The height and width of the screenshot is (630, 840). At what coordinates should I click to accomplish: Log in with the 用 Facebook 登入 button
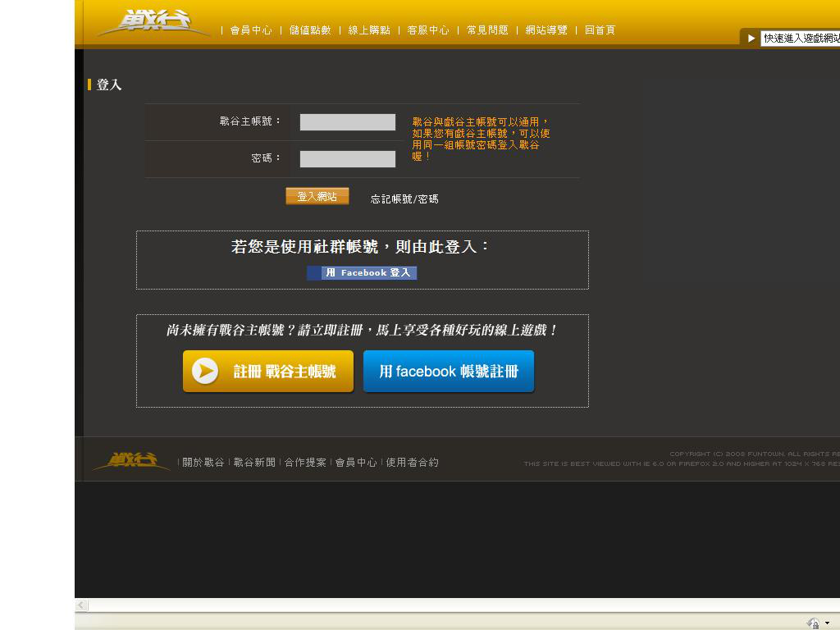pos(362,273)
